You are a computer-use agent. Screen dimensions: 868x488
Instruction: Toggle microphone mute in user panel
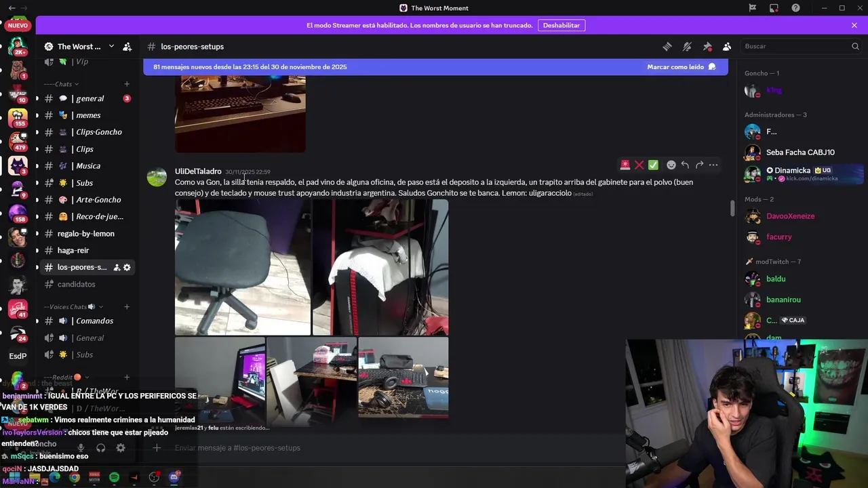[x=81, y=448]
